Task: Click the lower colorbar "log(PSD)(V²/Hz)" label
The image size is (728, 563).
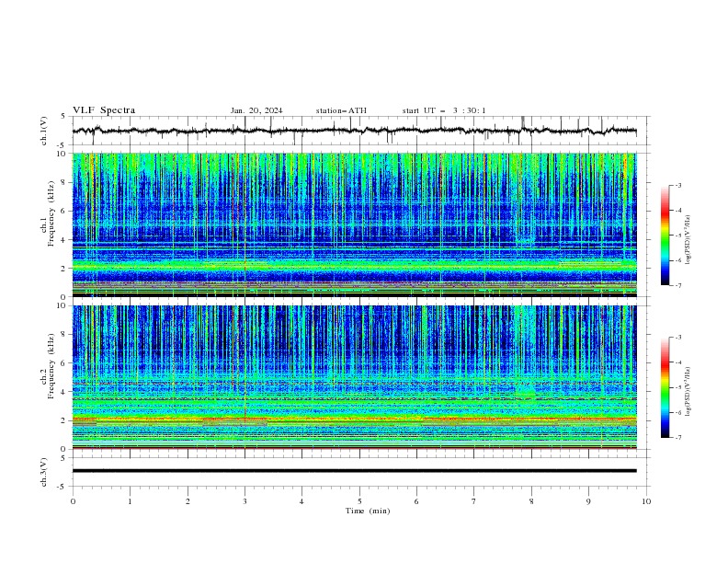Action: coord(688,392)
